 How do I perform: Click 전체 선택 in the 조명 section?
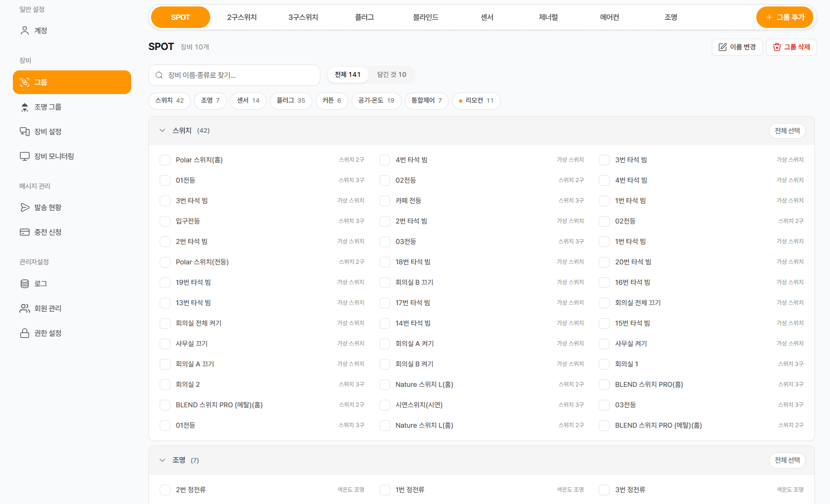click(x=787, y=460)
